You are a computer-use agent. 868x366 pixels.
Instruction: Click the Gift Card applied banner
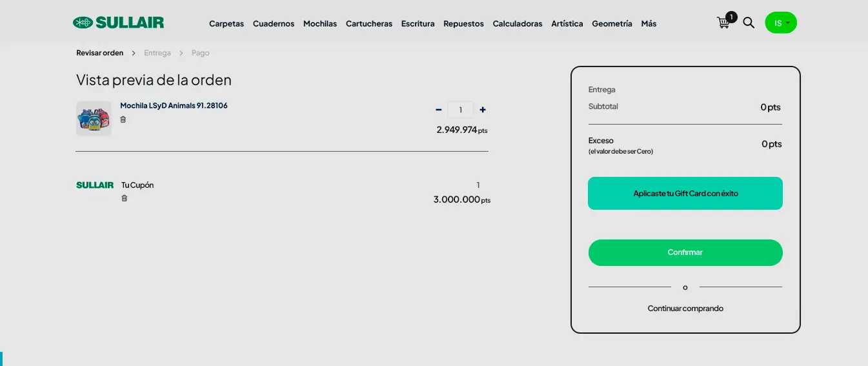[x=685, y=193]
